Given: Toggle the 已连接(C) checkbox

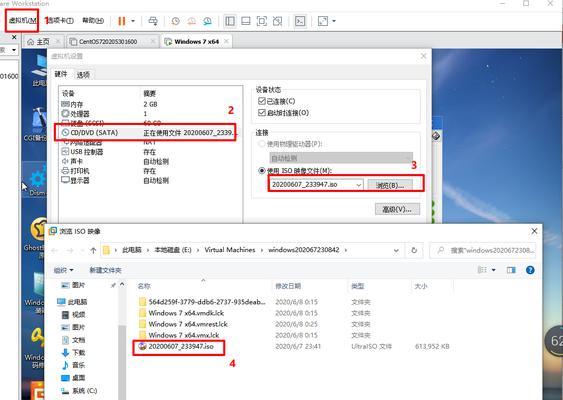Looking at the screenshot, I should point(262,101).
